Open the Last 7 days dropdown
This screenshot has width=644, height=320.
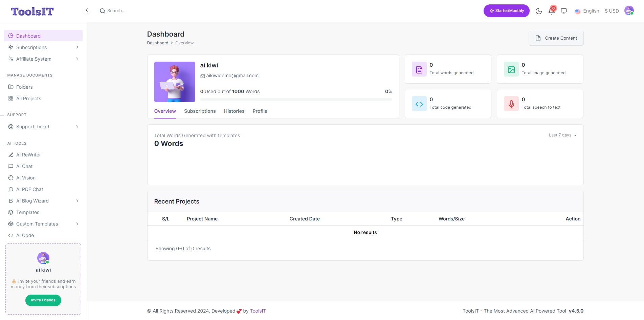(562, 135)
